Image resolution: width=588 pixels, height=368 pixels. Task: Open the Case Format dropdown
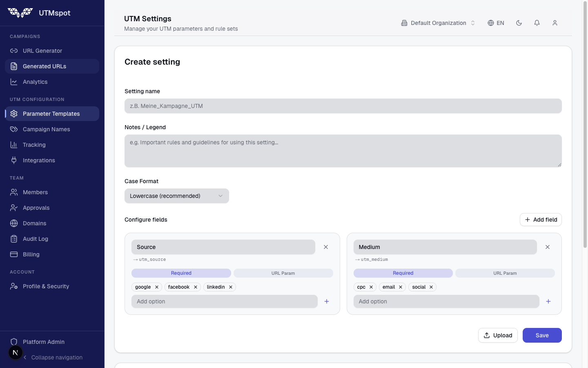click(176, 196)
